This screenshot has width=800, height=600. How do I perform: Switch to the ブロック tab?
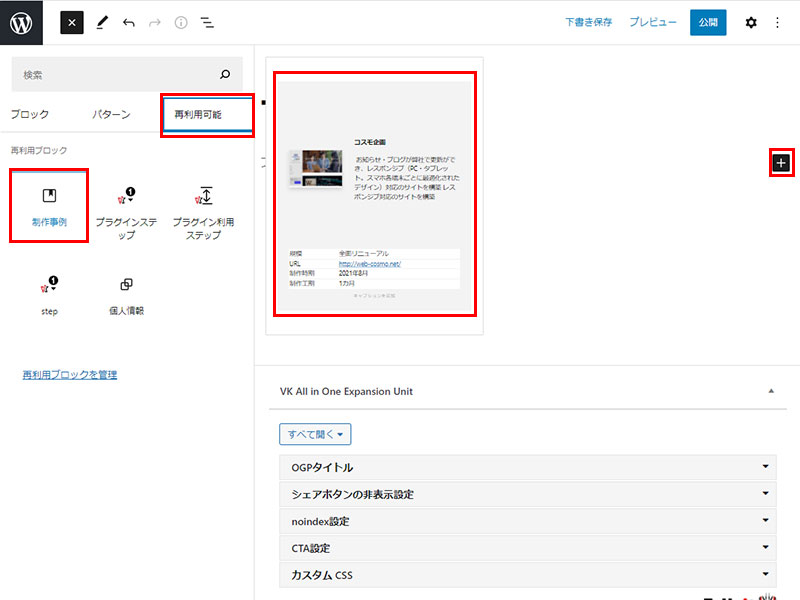click(x=29, y=114)
